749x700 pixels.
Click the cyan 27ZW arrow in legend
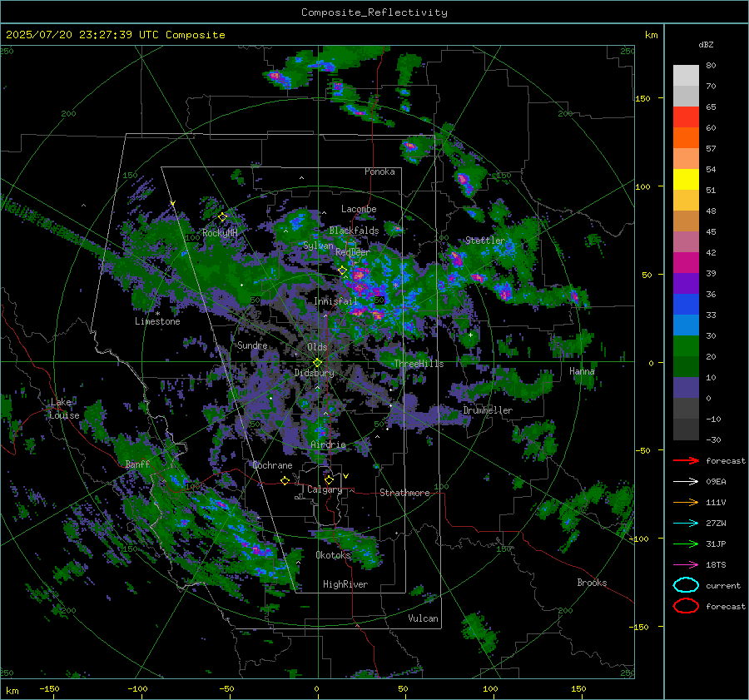686,523
